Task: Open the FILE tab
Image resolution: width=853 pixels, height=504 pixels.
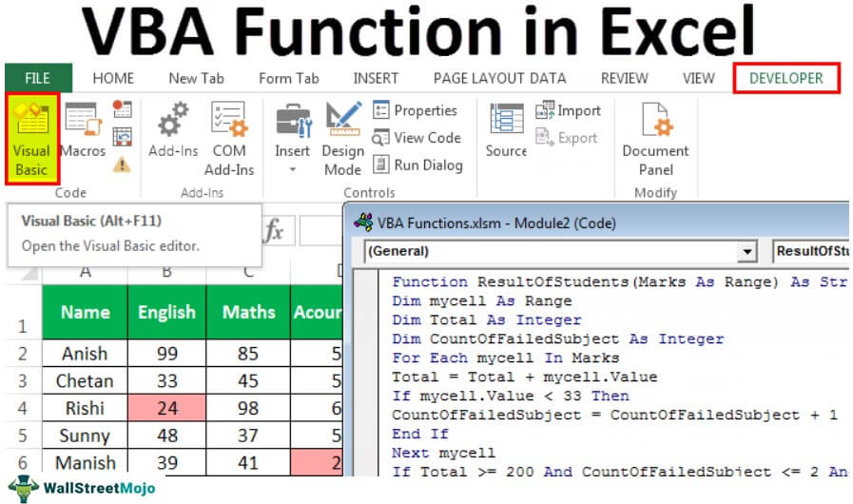Action: [x=38, y=78]
